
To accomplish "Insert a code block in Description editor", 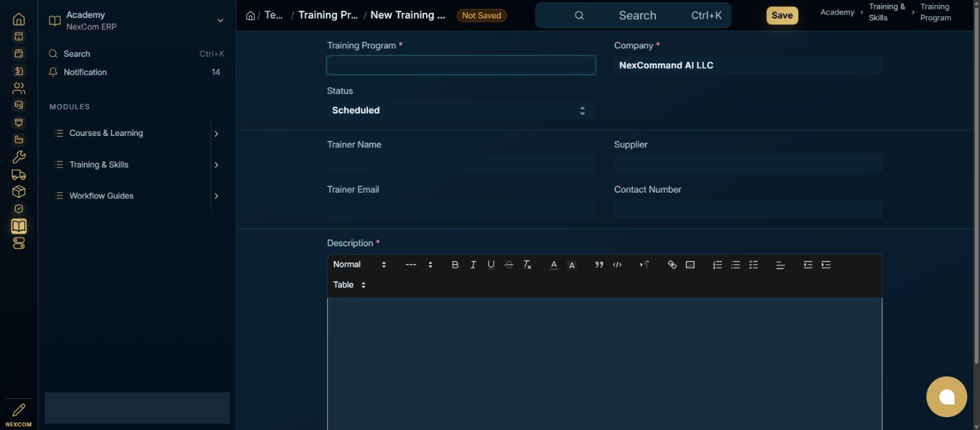I will [x=617, y=265].
